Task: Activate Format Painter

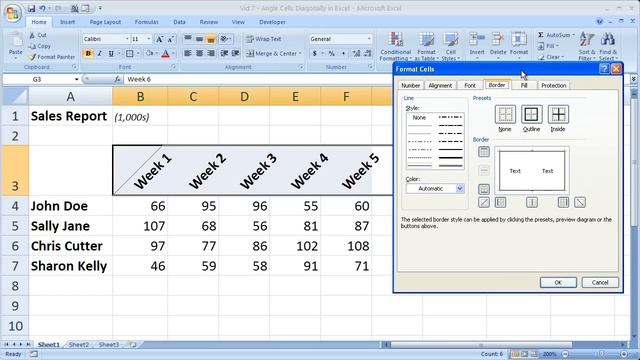Action: tap(52, 57)
